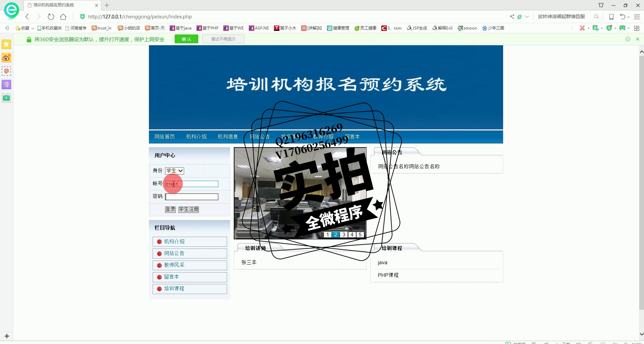
Task: Open the skin/wardrobe icon in title bar
Action: coord(601,5)
